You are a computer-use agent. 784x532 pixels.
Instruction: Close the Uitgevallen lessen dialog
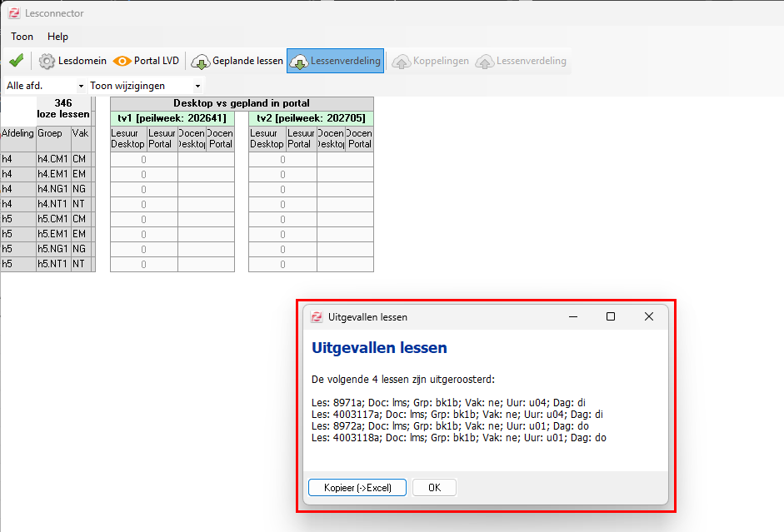coord(649,316)
